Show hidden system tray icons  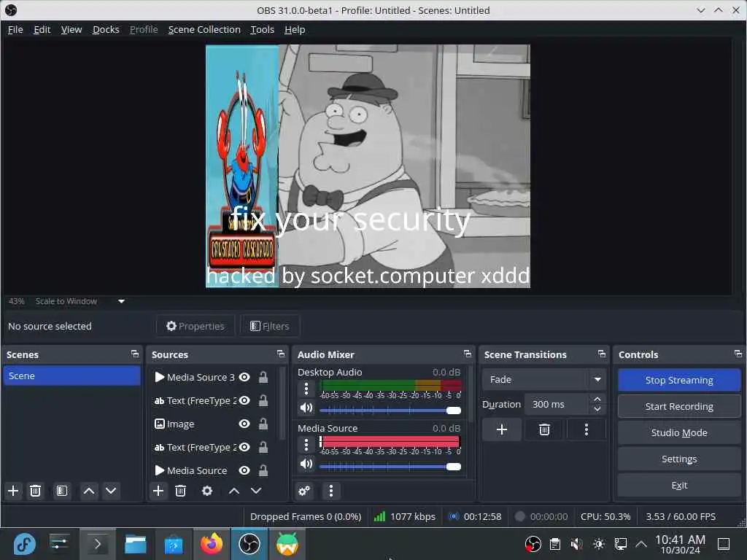[641, 544]
